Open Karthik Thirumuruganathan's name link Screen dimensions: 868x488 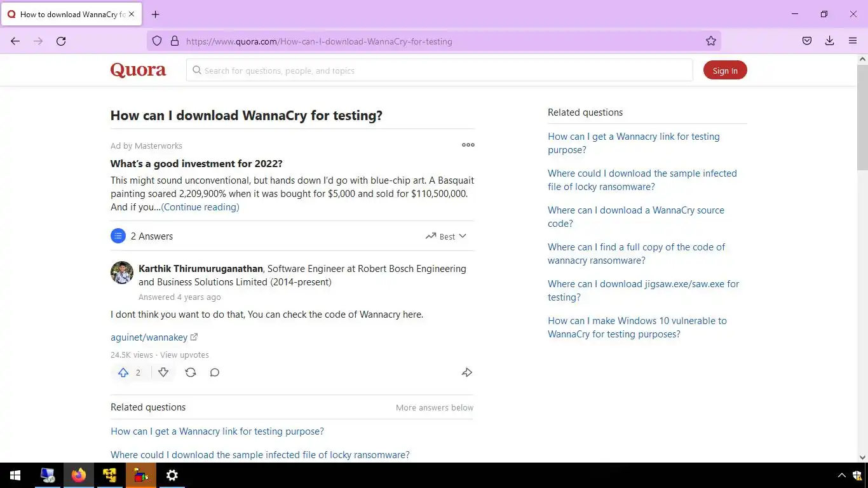201,269
